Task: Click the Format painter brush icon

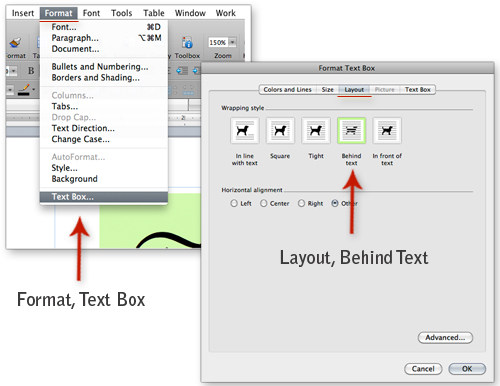Action: point(15,42)
